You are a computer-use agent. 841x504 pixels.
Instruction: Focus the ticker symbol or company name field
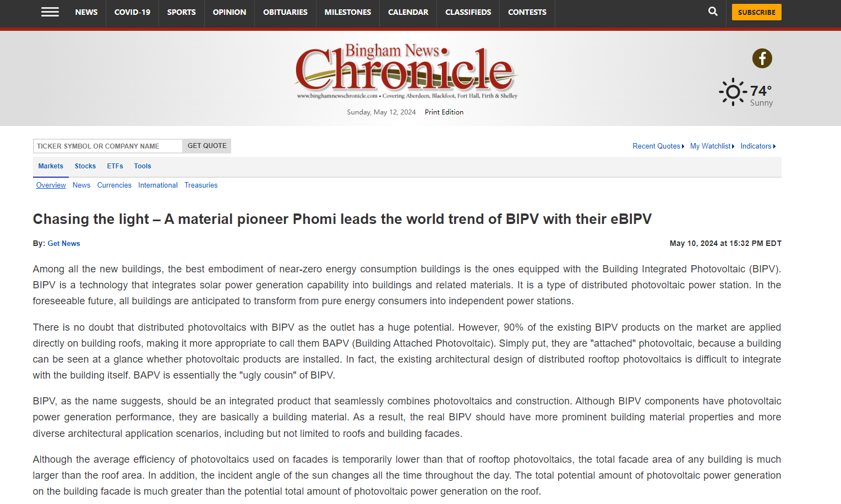tap(108, 146)
